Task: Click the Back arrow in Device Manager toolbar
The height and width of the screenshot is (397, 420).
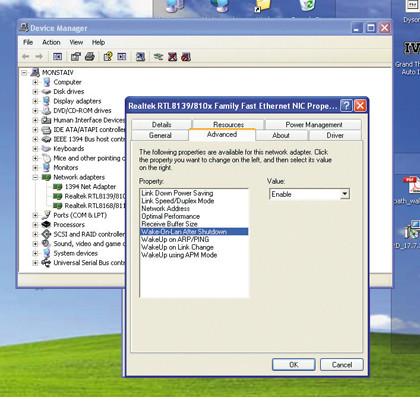Action: [26, 57]
